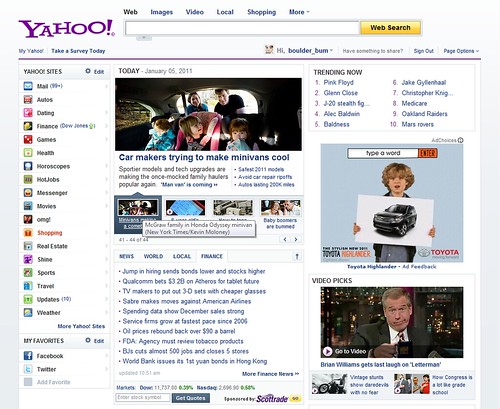
Task: Read Car makers minivans cool headline
Action: tap(204, 157)
